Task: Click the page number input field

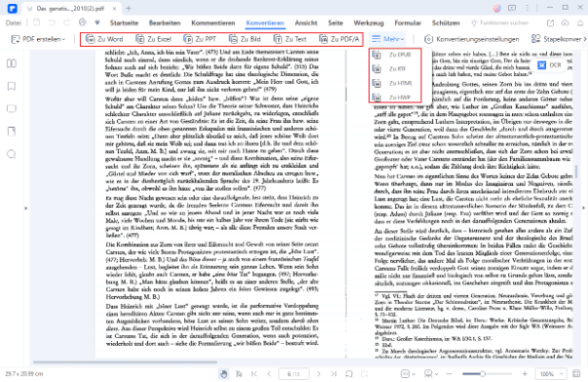Action: (294, 374)
